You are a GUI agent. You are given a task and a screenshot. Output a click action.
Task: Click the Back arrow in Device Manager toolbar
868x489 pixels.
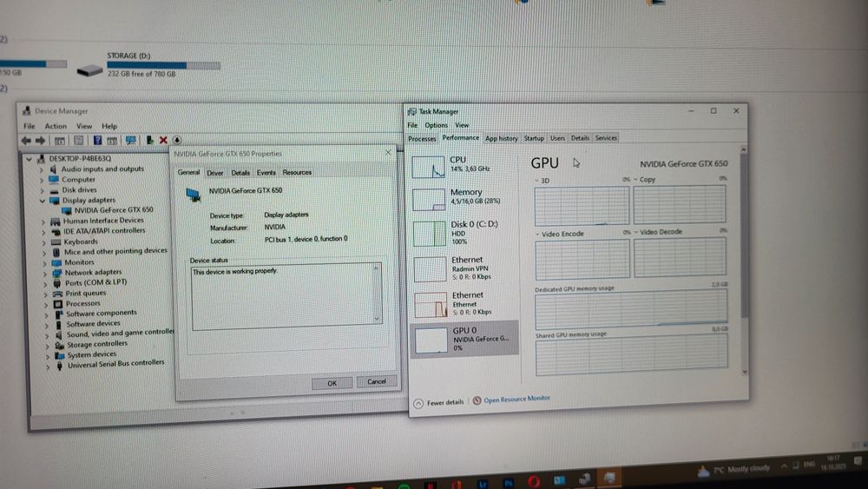pos(26,141)
